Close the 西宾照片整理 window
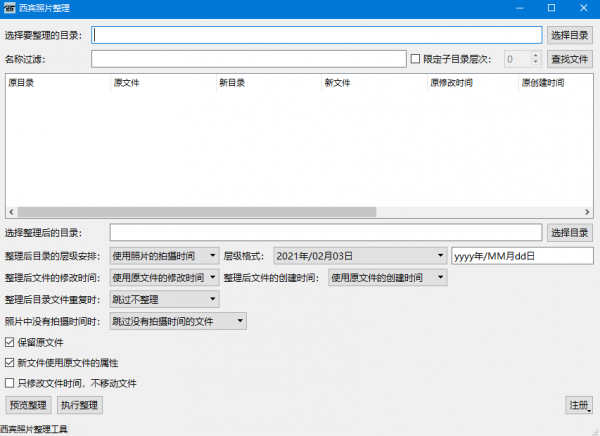Screen dimensions: 600x436 [x=584, y=8]
